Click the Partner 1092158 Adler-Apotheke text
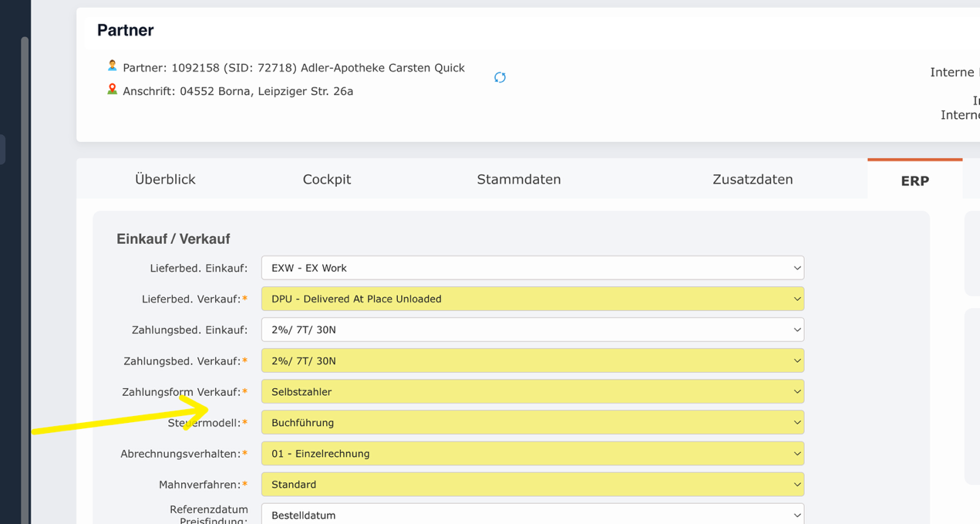The height and width of the screenshot is (524, 980). click(294, 67)
